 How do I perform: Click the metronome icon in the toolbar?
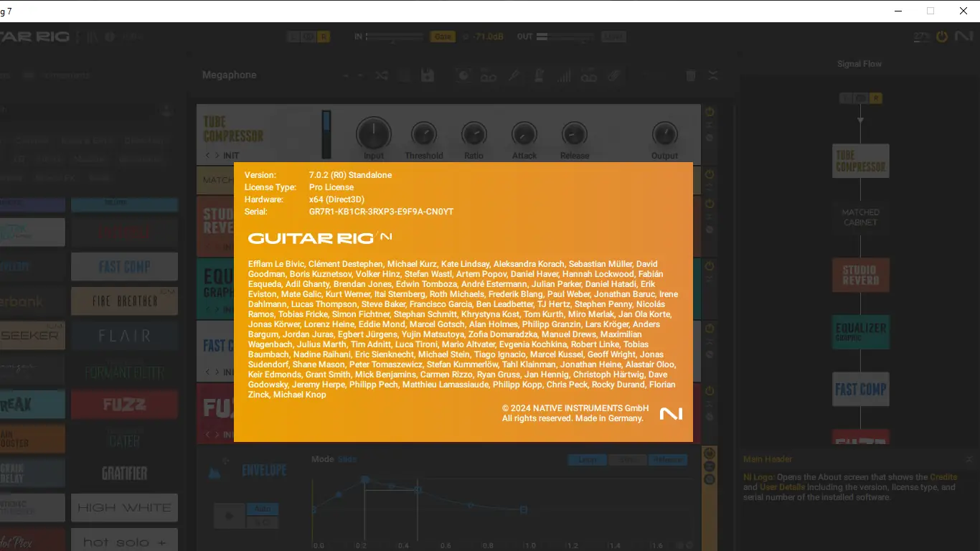click(x=539, y=75)
